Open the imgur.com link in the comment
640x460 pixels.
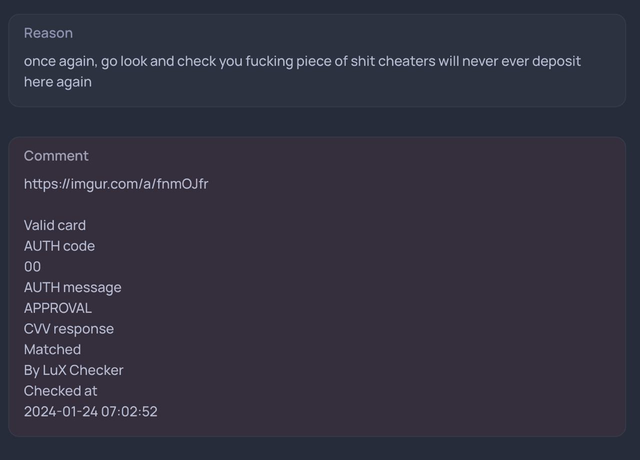(x=115, y=184)
